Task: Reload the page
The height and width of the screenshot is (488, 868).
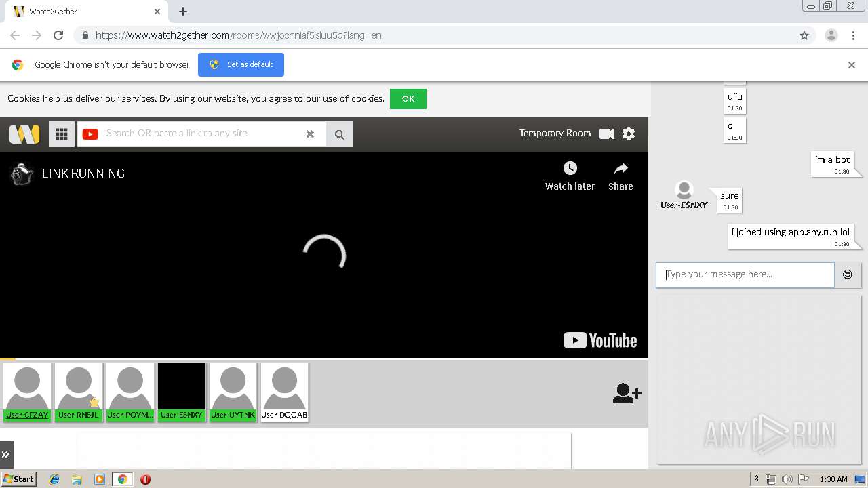Action: pyautogui.click(x=58, y=35)
